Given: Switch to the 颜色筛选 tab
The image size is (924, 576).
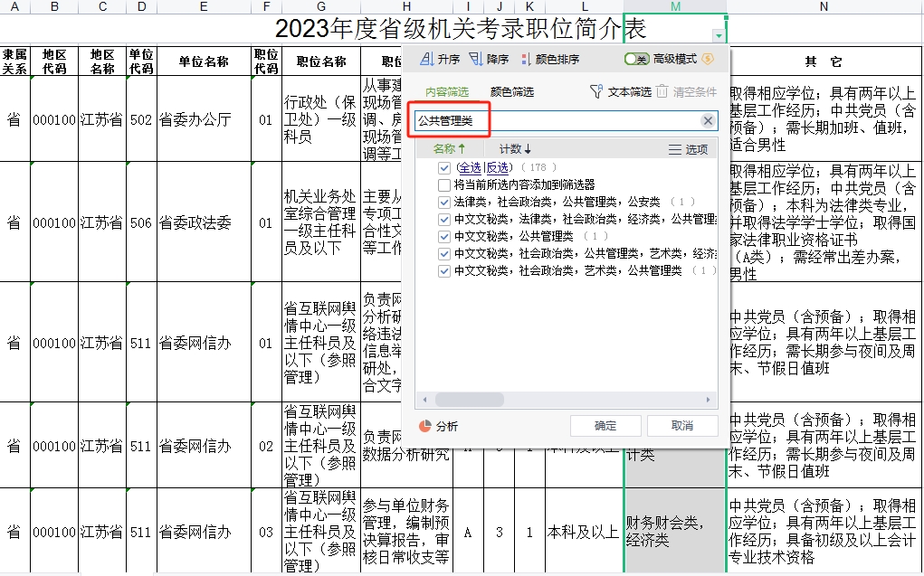Looking at the screenshot, I should (x=511, y=92).
